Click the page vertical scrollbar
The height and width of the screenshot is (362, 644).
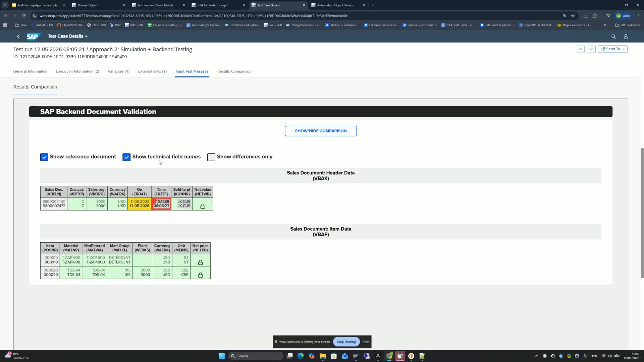coord(642,213)
